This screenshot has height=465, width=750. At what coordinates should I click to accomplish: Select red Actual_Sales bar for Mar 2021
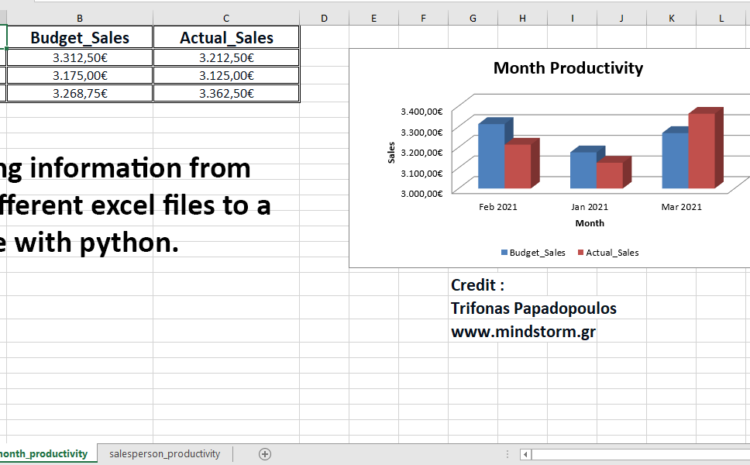pos(702,151)
